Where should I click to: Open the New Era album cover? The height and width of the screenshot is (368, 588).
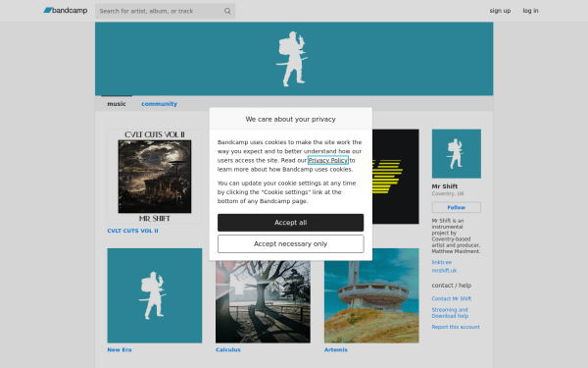[155, 295]
